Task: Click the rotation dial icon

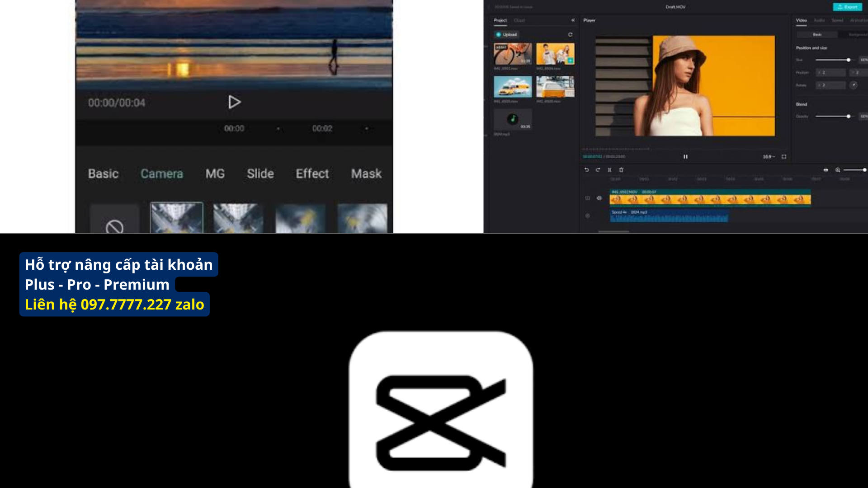Action: pos(853,85)
